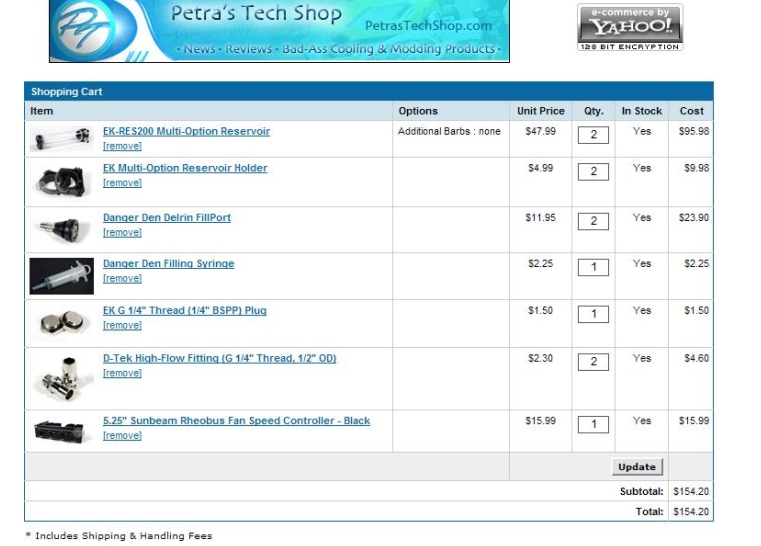Click the Yahoo e-commerce encryption badge
This screenshot has width=761, height=546.
pos(630,27)
